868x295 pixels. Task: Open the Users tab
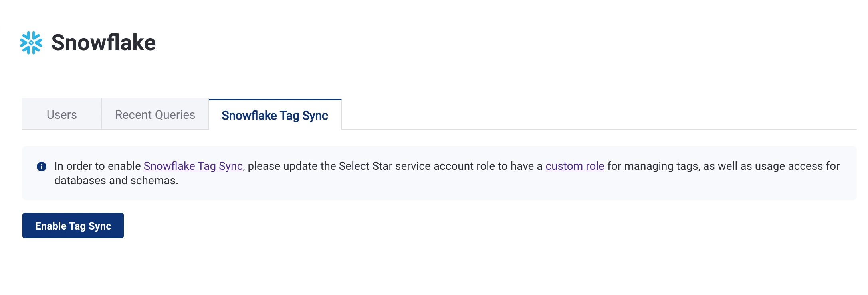pyautogui.click(x=62, y=115)
